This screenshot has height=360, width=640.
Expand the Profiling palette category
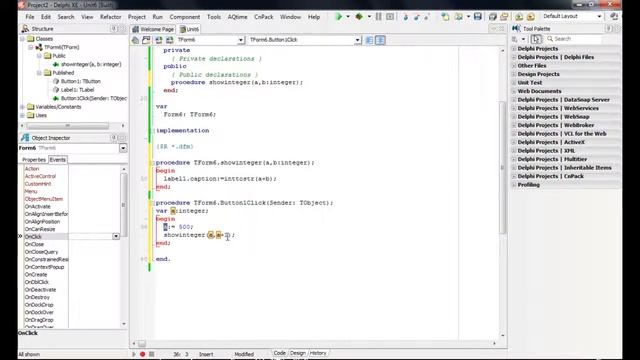pyautogui.click(x=514, y=185)
